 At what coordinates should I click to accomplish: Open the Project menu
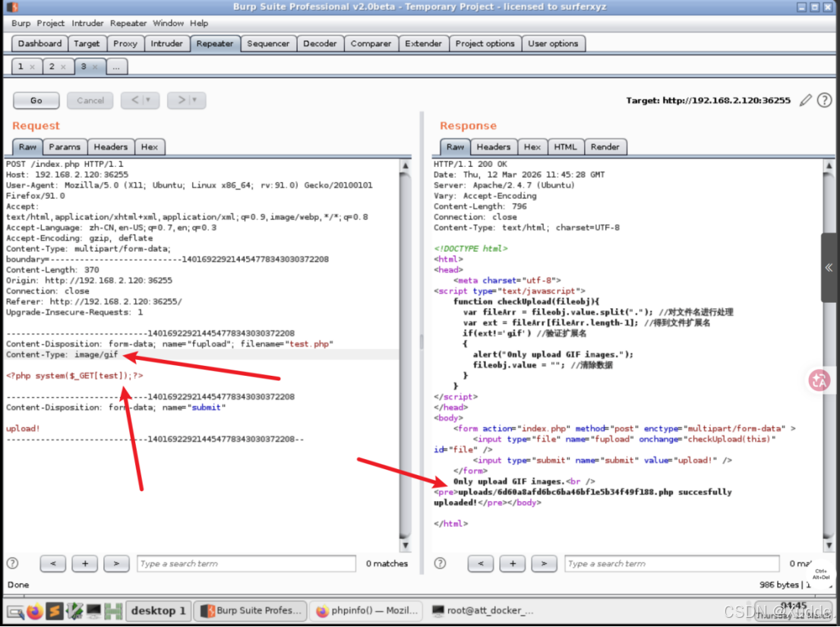pos(51,23)
